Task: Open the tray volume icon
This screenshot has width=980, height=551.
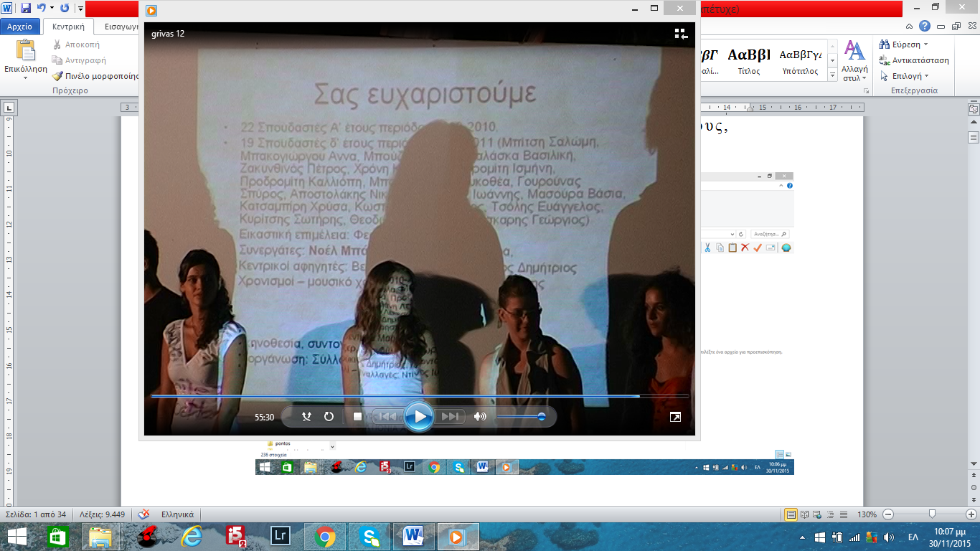Action: click(890, 537)
